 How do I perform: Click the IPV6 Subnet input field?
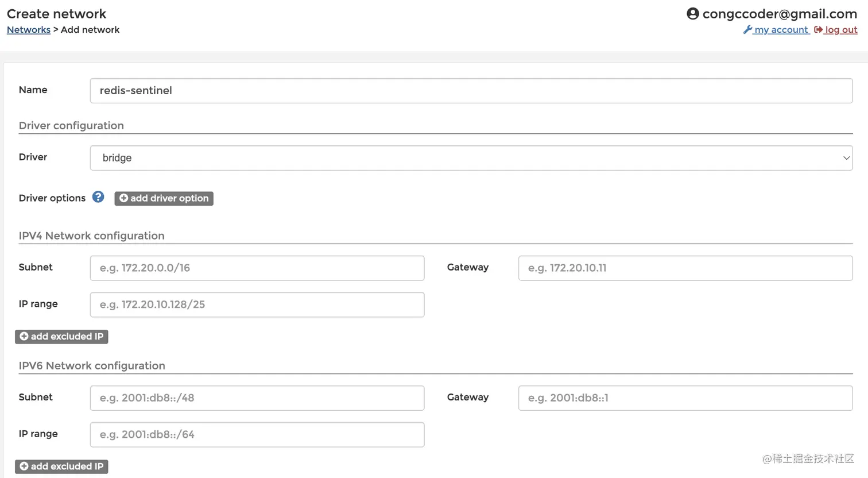pos(257,398)
